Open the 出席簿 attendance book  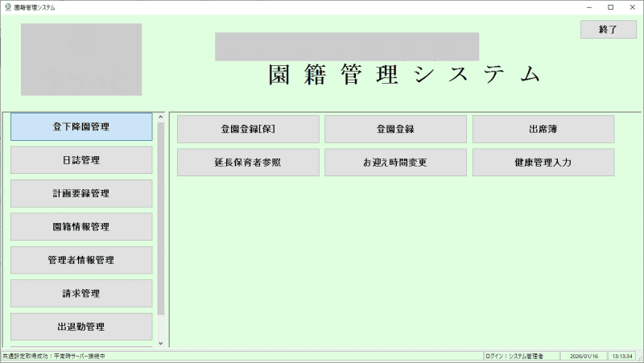click(543, 129)
